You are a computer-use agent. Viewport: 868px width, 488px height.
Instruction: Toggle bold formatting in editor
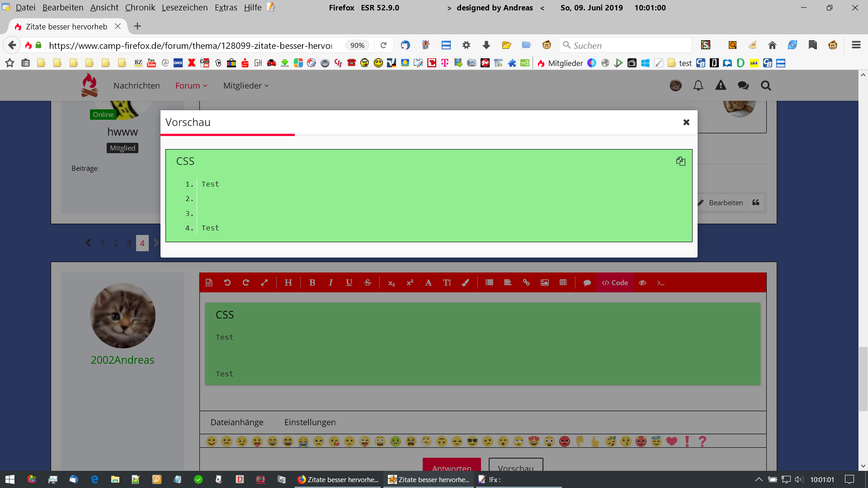coord(312,282)
